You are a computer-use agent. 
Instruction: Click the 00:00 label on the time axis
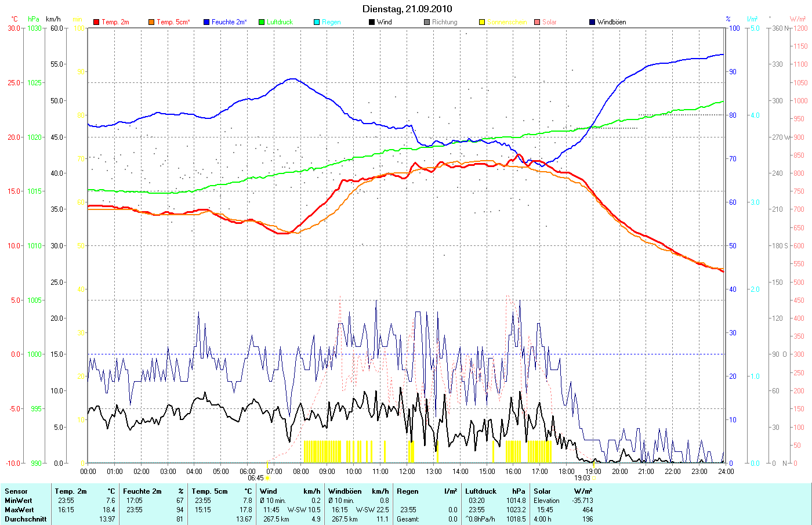pyautogui.click(x=88, y=471)
